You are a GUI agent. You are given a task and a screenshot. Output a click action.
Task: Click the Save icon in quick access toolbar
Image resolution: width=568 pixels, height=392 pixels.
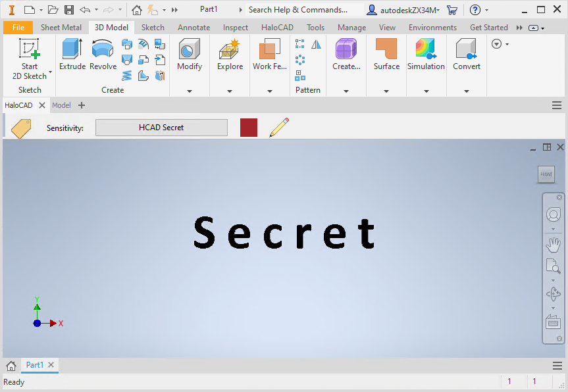click(68, 10)
